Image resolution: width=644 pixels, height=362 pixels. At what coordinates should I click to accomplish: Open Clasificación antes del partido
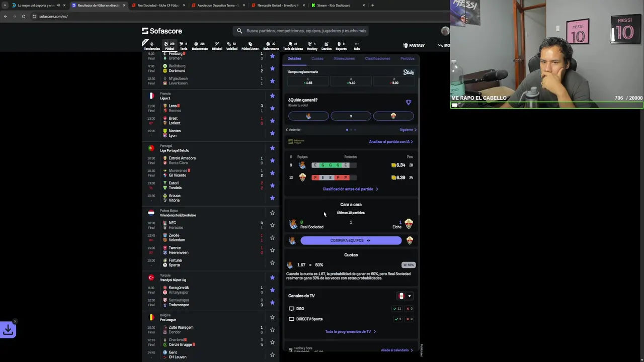pyautogui.click(x=350, y=189)
